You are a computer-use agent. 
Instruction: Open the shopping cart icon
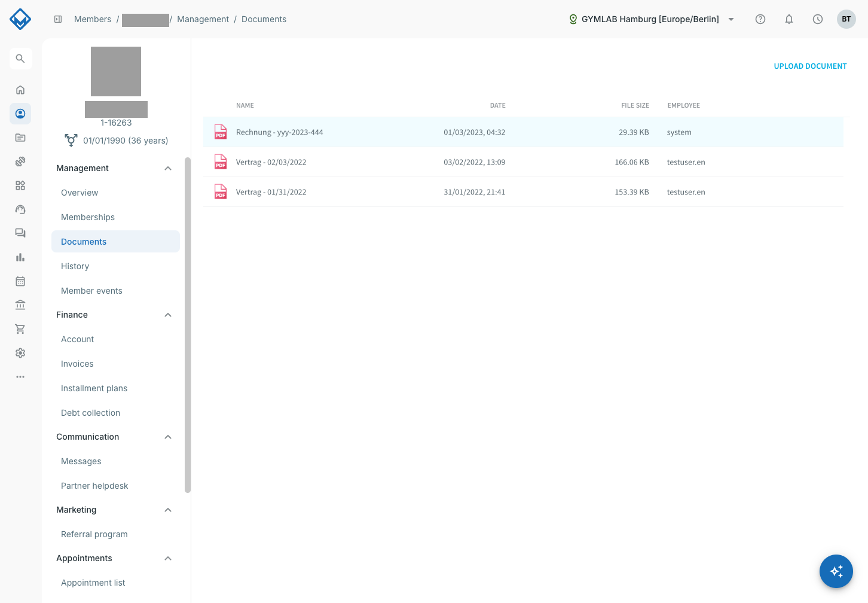pyautogui.click(x=20, y=329)
